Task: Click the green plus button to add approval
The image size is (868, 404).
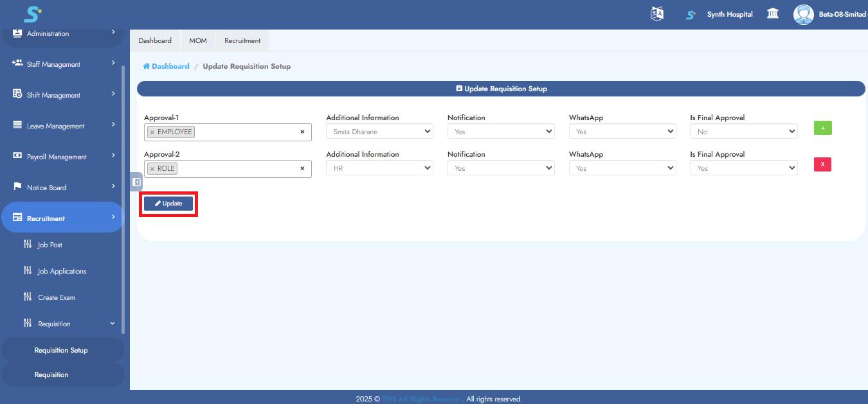Action: [x=822, y=128]
